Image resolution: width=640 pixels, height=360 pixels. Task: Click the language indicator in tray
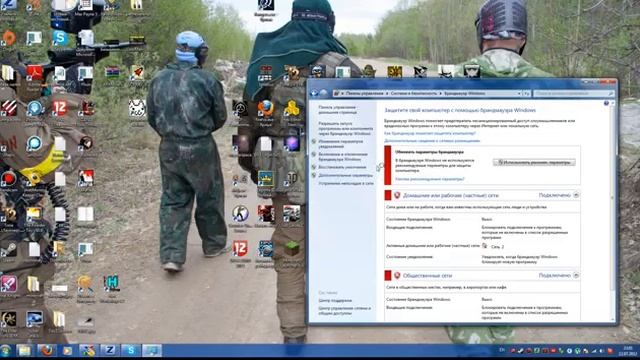[x=502, y=350]
